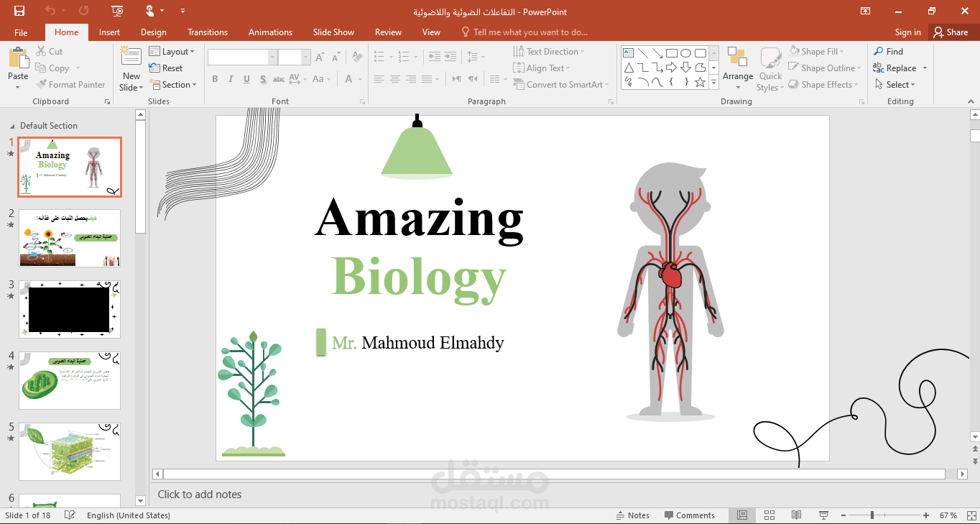Switch to the Insert tab
This screenshot has height=524, width=980.
109,32
